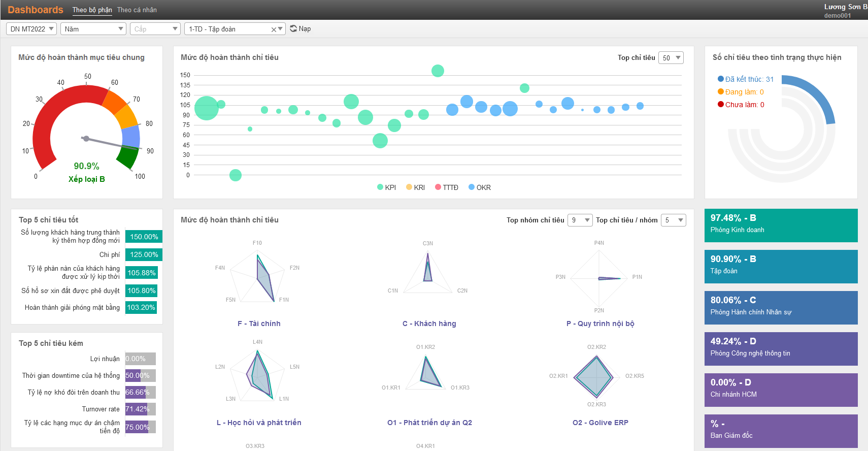Open the Ban Giám đốc card
This screenshot has height=451, width=868.
tap(781, 431)
